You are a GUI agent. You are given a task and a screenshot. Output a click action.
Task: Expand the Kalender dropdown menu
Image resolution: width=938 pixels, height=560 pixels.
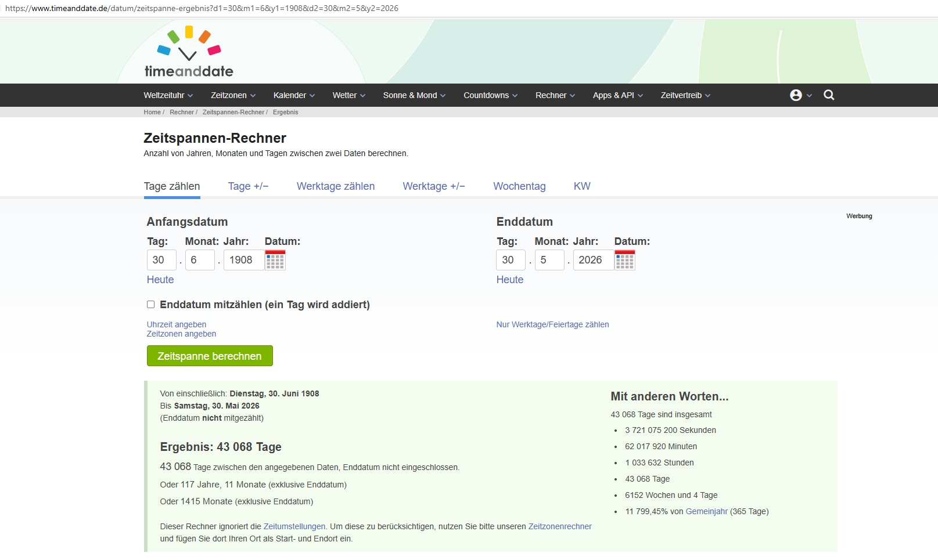(294, 95)
